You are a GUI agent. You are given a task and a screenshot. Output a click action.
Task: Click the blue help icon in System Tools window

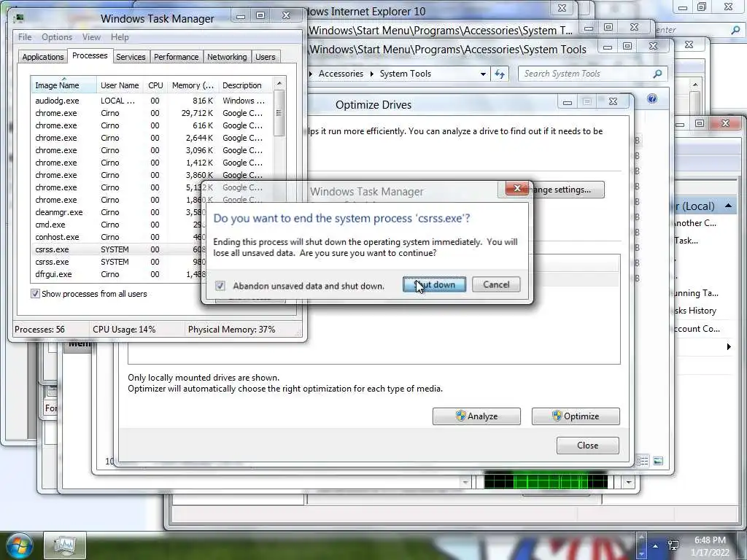[651, 98]
